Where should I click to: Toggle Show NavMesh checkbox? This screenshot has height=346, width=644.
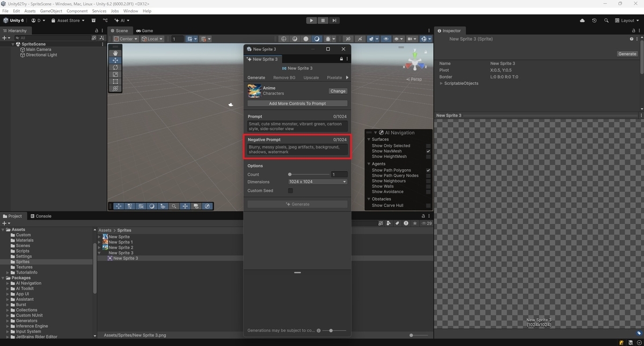428,151
